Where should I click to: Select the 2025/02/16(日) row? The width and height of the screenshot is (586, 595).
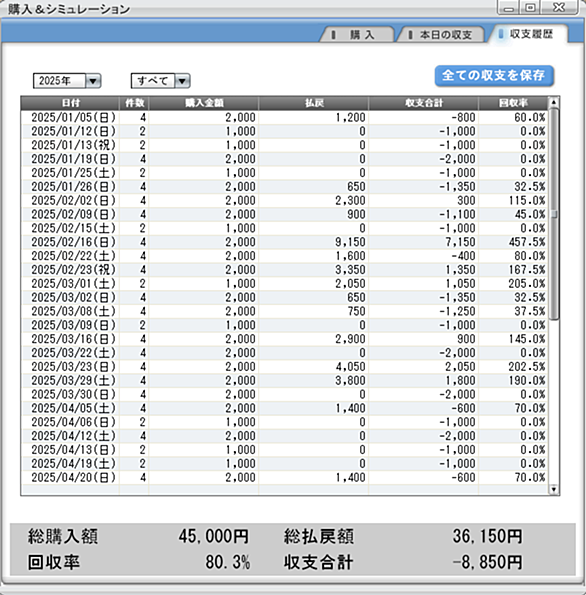coord(284,242)
